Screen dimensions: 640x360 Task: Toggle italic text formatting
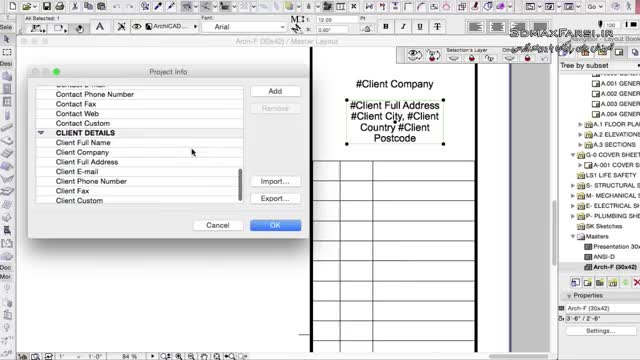coord(403,27)
